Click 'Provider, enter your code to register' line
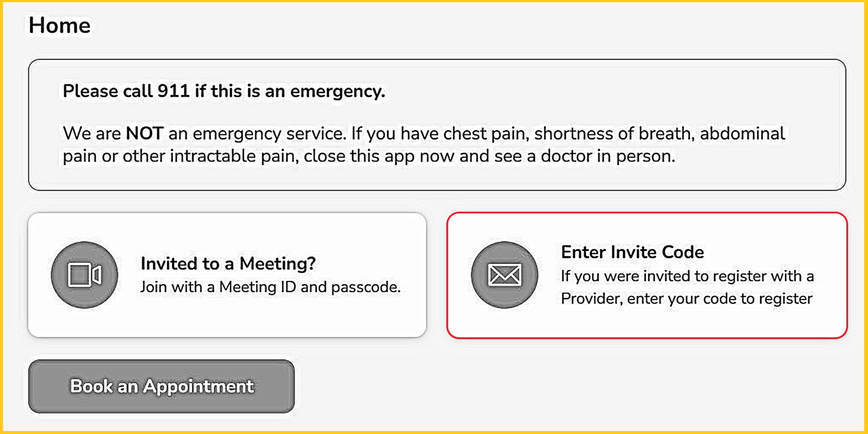 686,299
